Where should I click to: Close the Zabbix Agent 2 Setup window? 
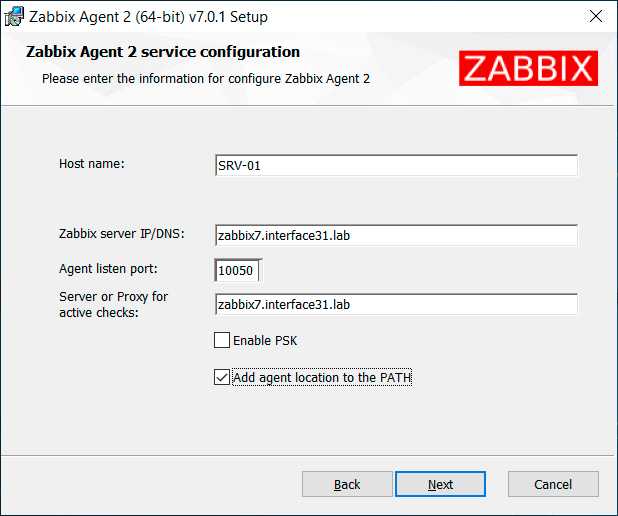click(595, 17)
